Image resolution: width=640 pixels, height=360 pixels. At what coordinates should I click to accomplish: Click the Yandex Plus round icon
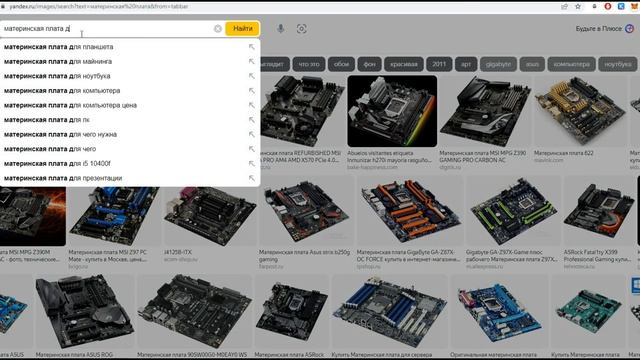629,29
